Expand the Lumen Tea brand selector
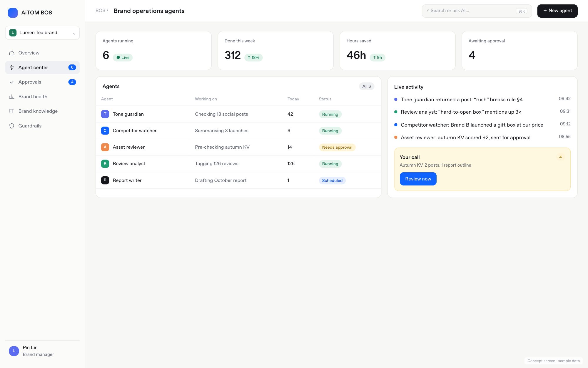 (42, 33)
